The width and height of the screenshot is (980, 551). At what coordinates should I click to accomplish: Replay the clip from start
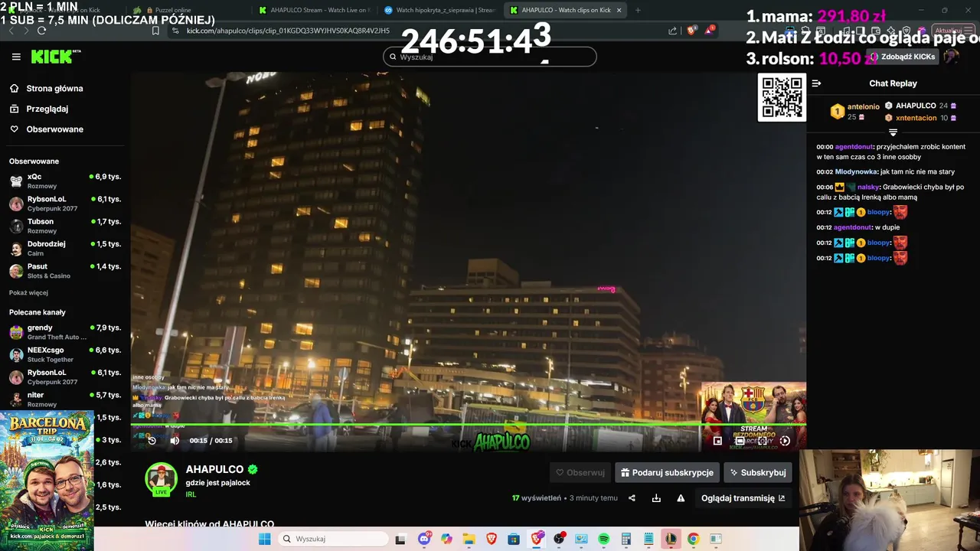point(152,440)
